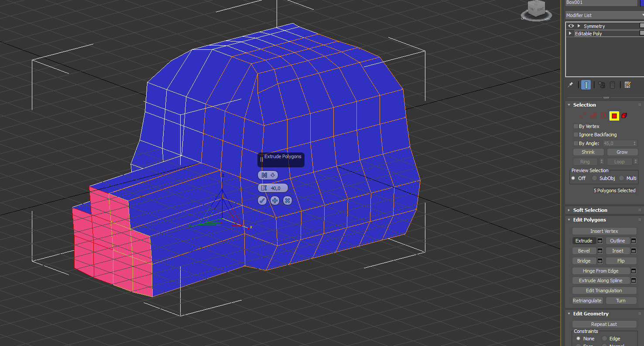The width and height of the screenshot is (644, 346).
Task: Open Extrude settings box
Action: (600, 241)
